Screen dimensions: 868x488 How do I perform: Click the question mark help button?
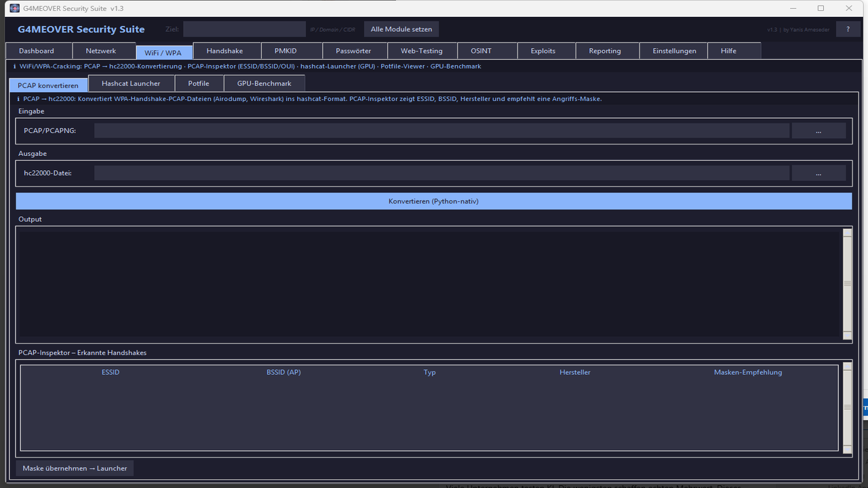(x=848, y=29)
